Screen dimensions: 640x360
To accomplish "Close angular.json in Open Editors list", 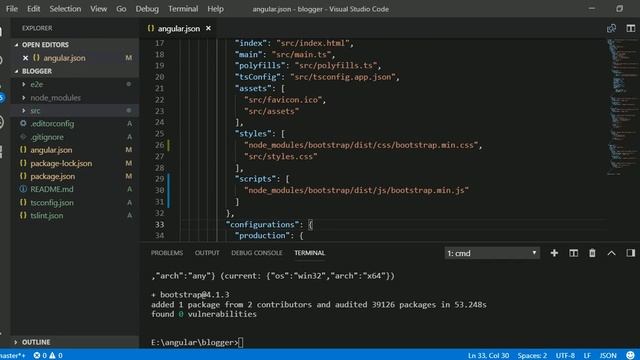I will click(25, 58).
